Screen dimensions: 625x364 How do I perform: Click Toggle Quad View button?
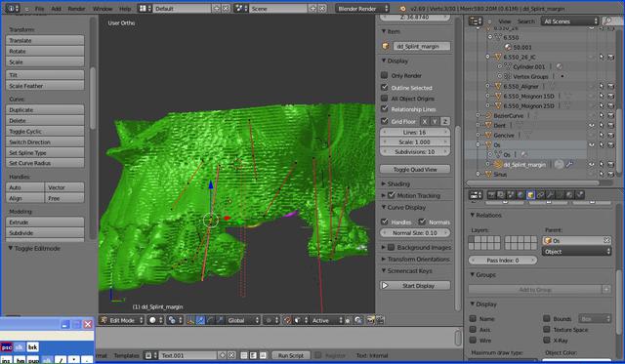point(415,169)
